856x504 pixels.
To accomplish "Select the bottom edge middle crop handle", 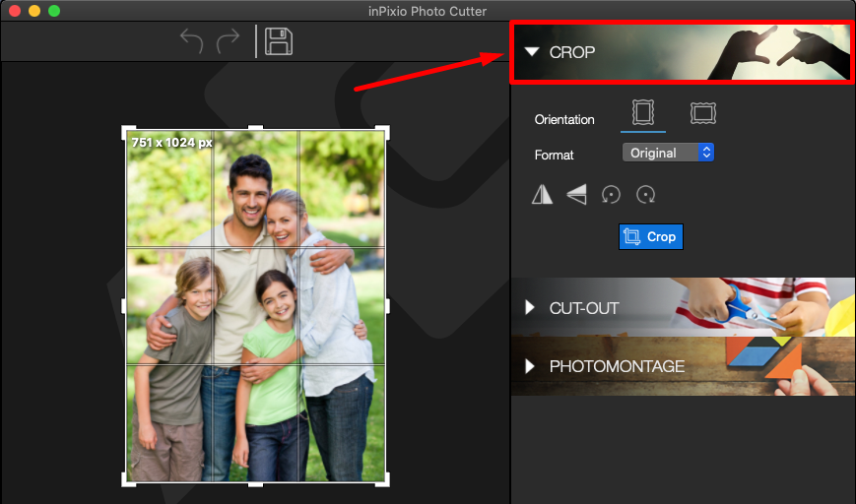I will tap(255, 484).
